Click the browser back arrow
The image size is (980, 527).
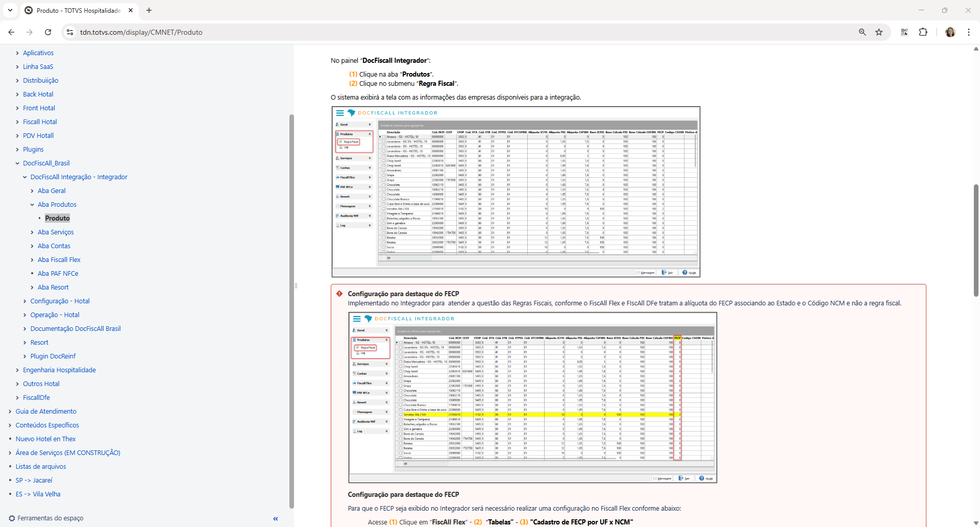pyautogui.click(x=11, y=32)
